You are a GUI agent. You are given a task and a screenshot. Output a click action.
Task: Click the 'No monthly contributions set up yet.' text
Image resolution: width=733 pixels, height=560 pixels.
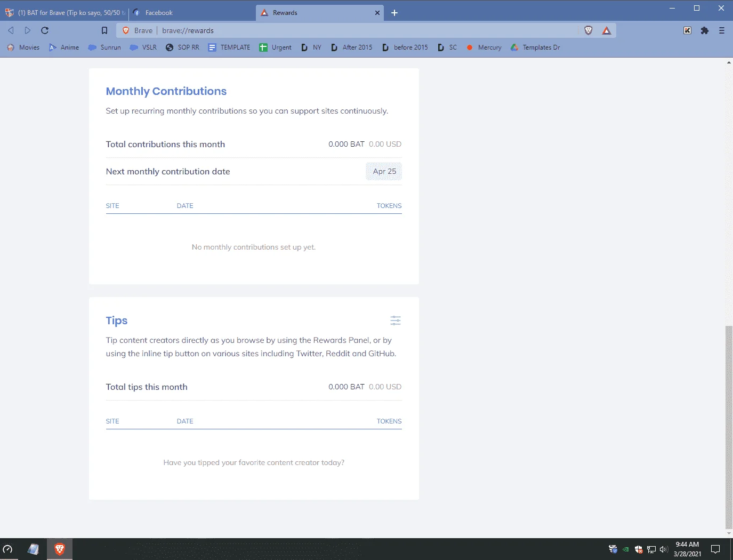(254, 247)
